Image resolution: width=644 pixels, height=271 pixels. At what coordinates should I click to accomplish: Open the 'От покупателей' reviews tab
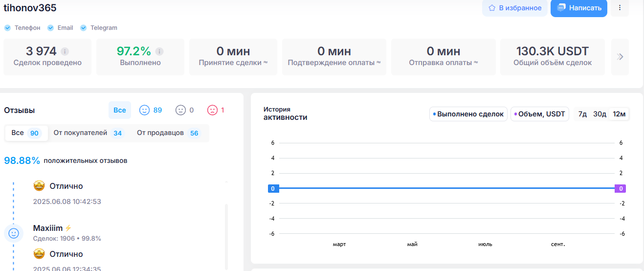coord(88,133)
